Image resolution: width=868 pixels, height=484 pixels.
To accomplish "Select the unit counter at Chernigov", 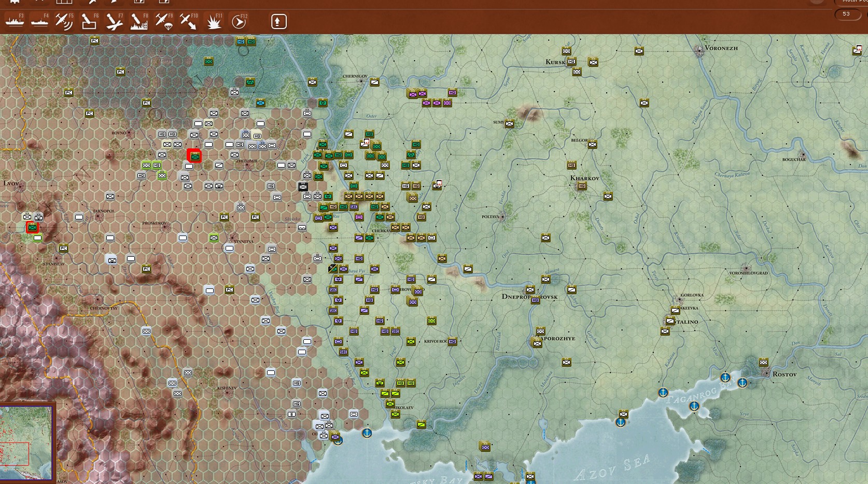I will click(x=374, y=82).
